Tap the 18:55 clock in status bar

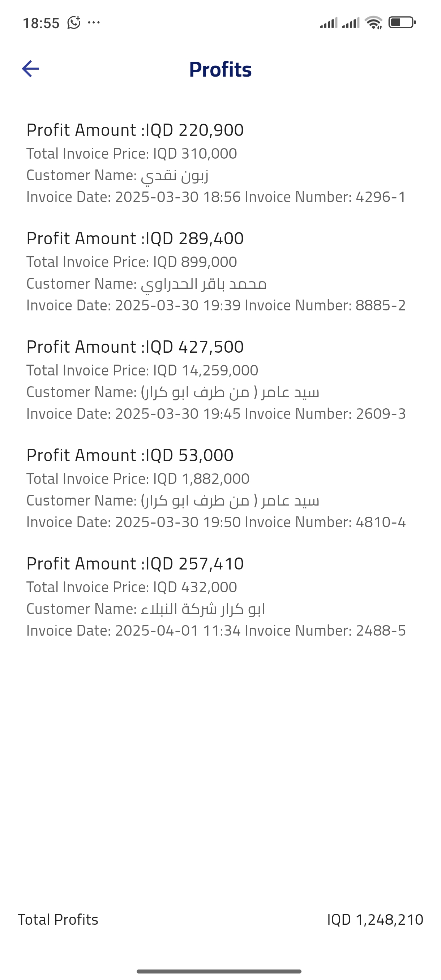[x=41, y=23]
